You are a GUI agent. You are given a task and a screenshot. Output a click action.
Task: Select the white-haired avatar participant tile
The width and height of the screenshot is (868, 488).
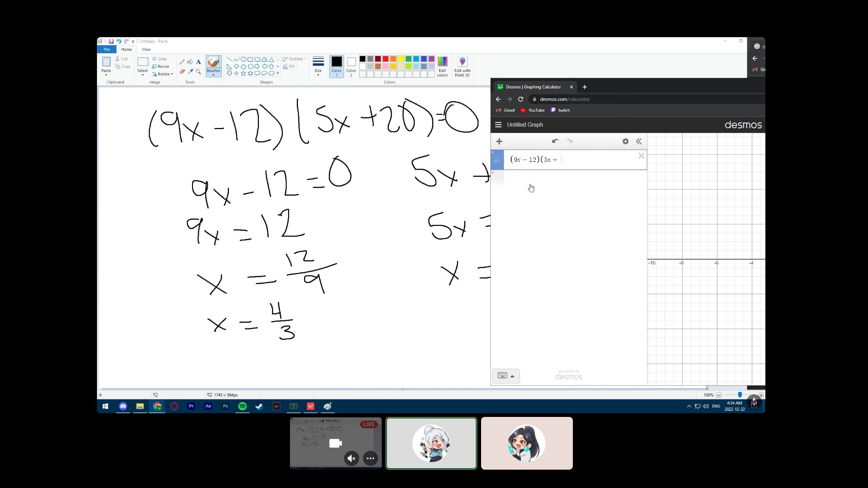[x=431, y=443]
